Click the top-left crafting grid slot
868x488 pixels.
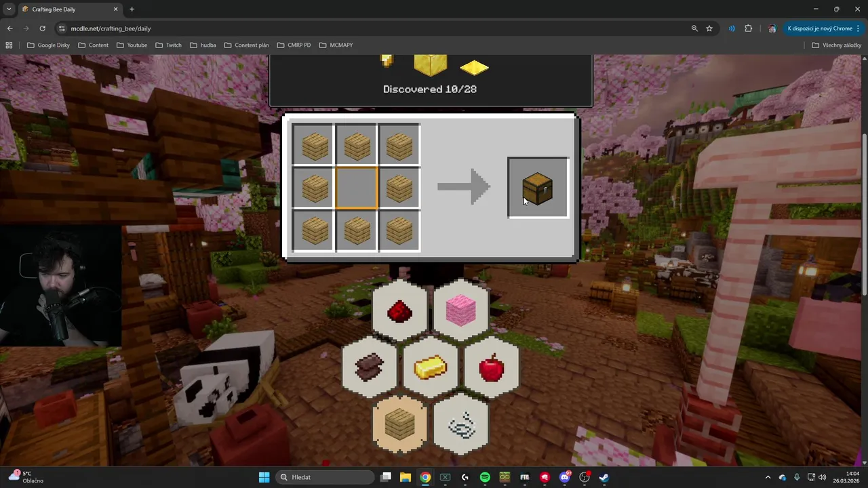(314, 145)
